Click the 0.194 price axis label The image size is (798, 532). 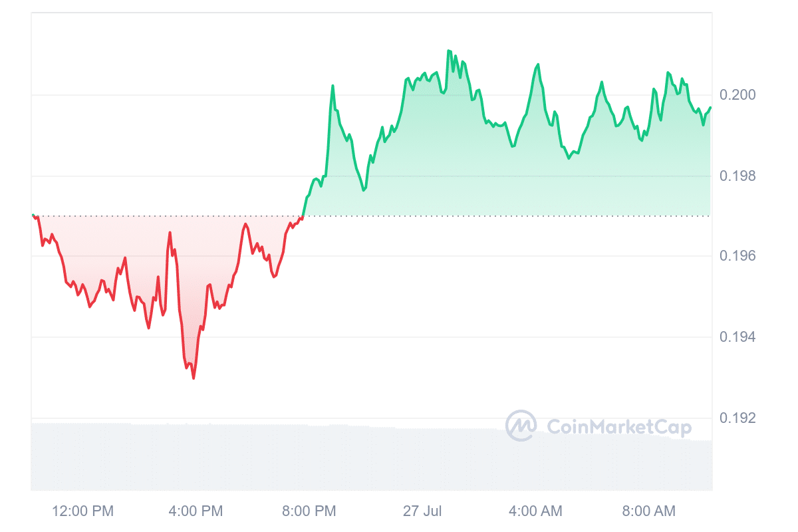(x=737, y=338)
